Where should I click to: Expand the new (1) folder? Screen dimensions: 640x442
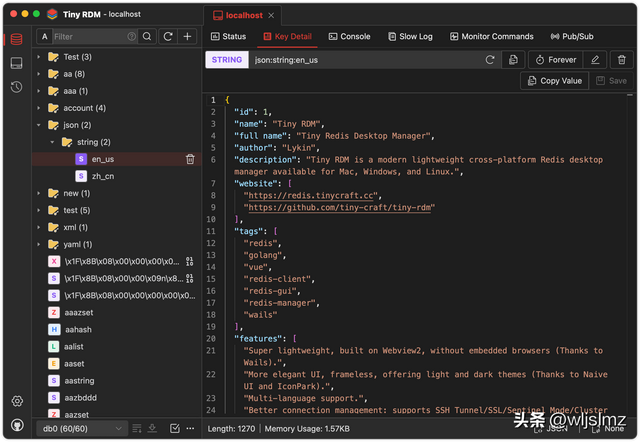click(x=39, y=193)
